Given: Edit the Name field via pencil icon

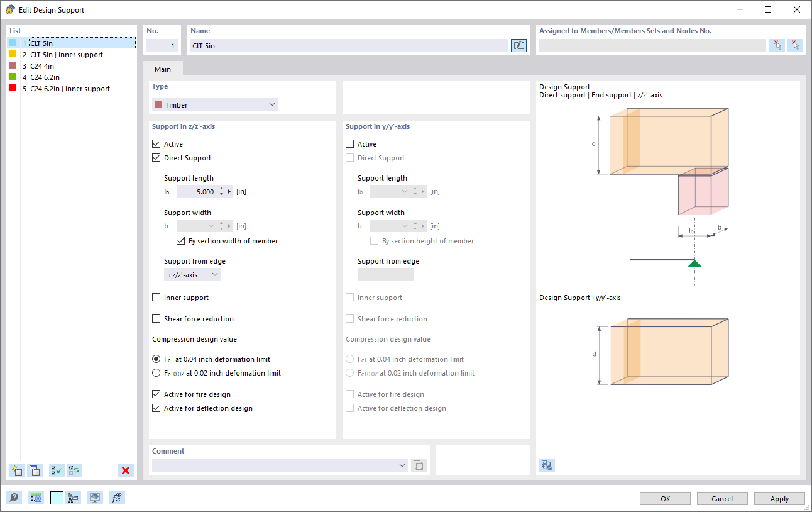Looking at the screenshot, I should point(518,45).
